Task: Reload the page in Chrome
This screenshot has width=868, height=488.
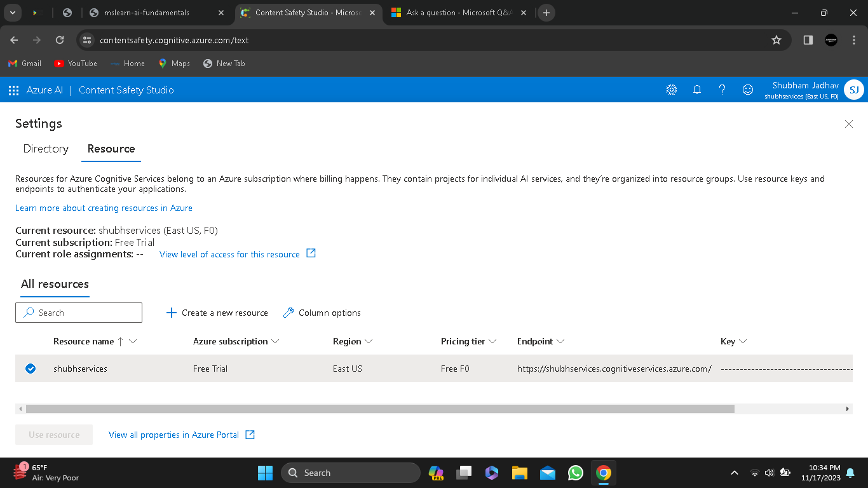Action: click(x=60, y=40)
